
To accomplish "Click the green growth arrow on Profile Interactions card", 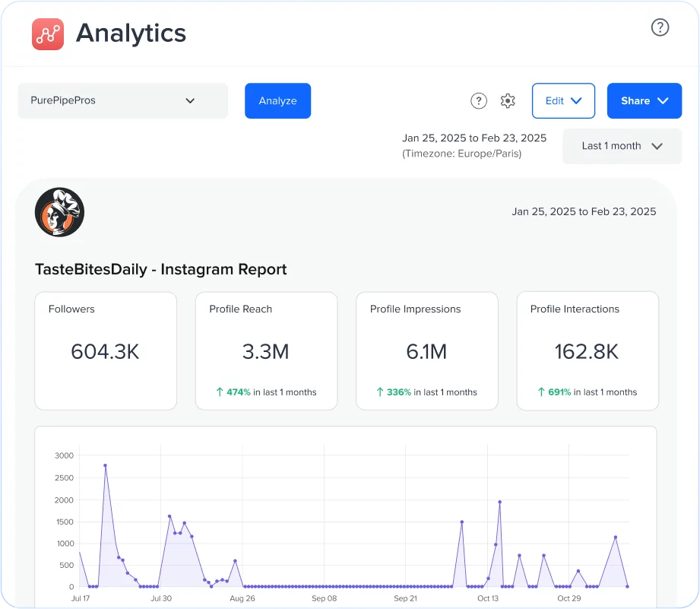I will tap(539, 392).
